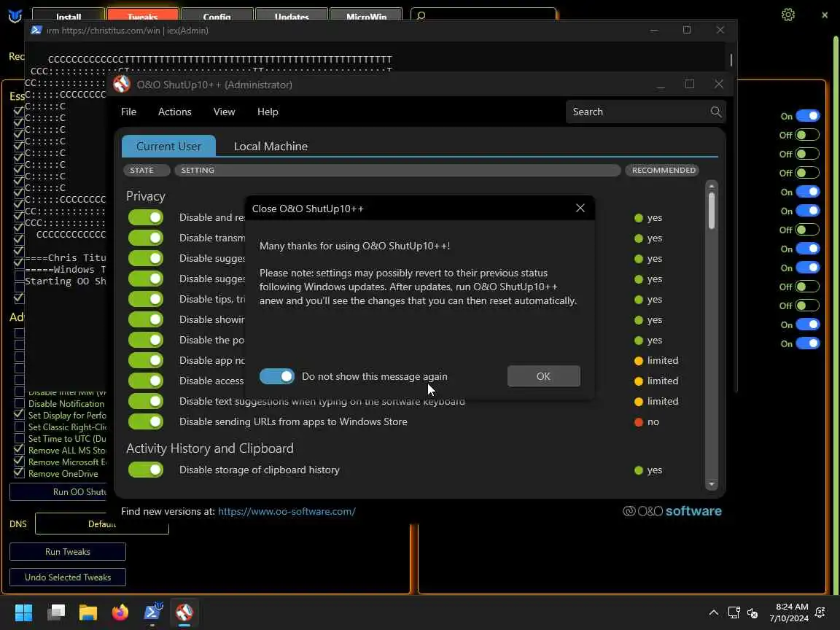Open the Tweaks tab in WinUtil

142,15
